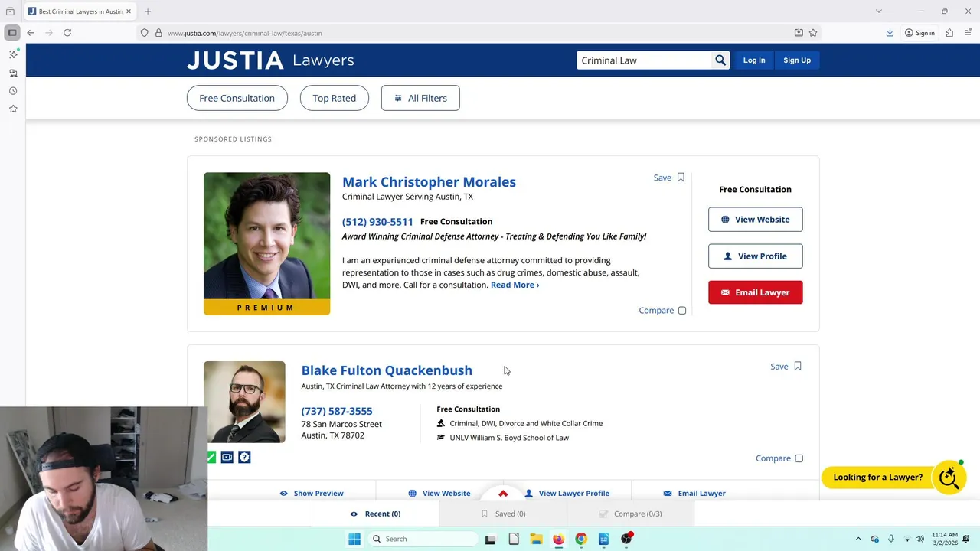Save Blake Fulton Quackenbush with bookmark icon
Screen dimensions: 980x551
tap(797, 367)
